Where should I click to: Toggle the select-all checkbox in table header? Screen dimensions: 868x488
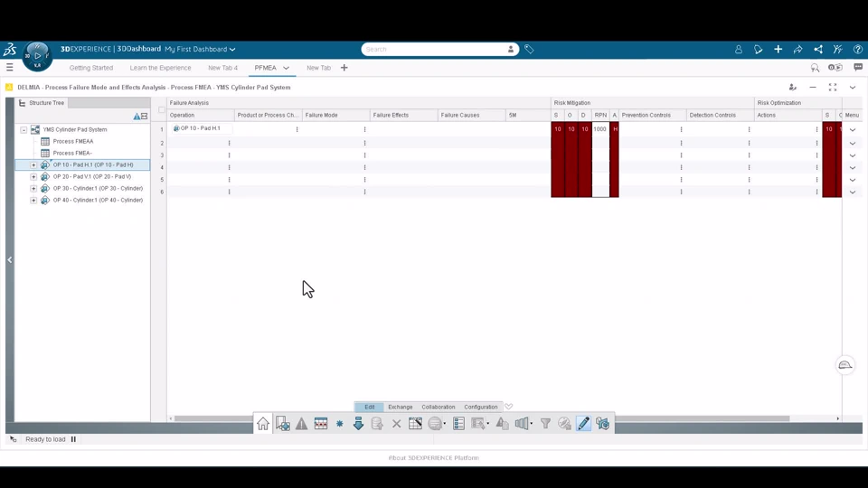[x=161, y=110]
